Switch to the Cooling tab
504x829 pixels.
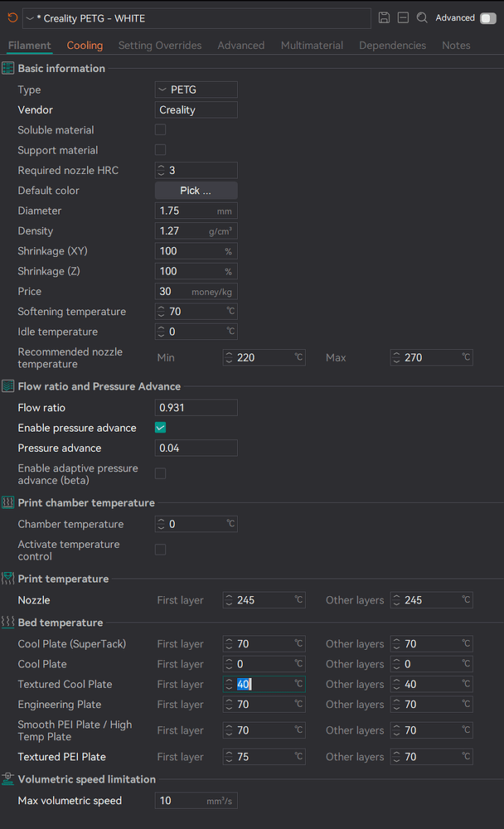[85, 46]
